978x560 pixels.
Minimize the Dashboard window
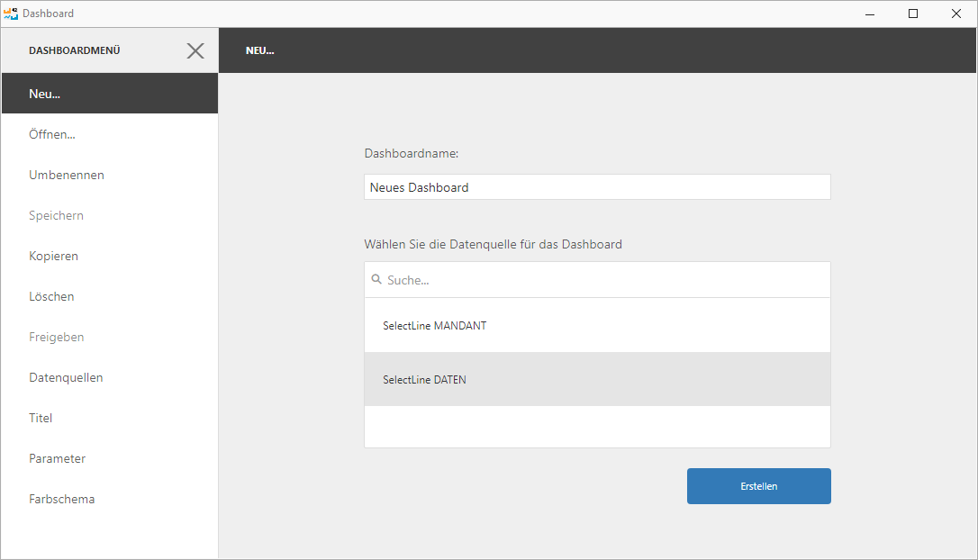[869, 14]
